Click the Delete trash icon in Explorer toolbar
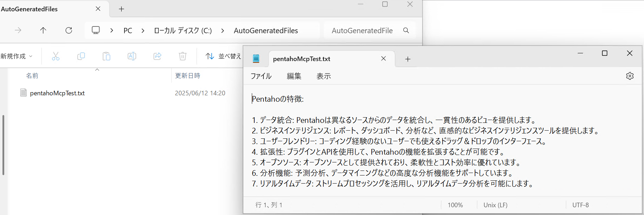 [x=183, y=56]
